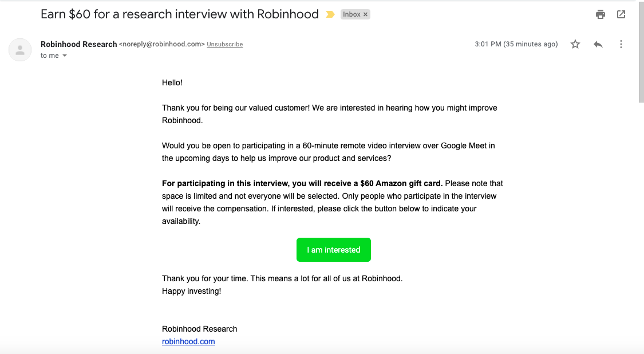The height and width of the screenshot is (354, 644).
Task: Click the Unsubscribe link beside the sender address
Action: (224, 45)
